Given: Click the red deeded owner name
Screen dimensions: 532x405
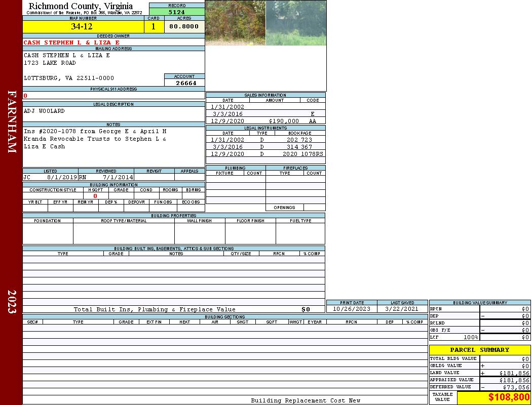Looking at the screenshot, I should click(x=71, y=43).
